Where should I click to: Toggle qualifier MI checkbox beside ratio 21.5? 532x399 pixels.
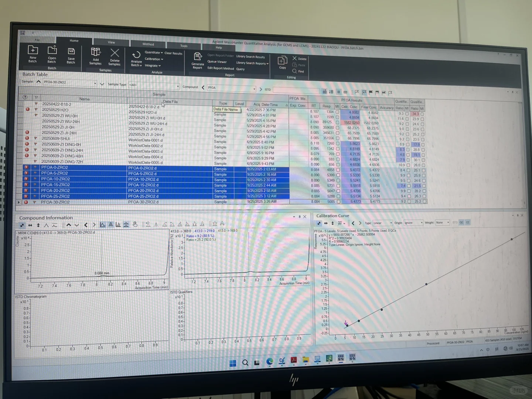(424, 186)
